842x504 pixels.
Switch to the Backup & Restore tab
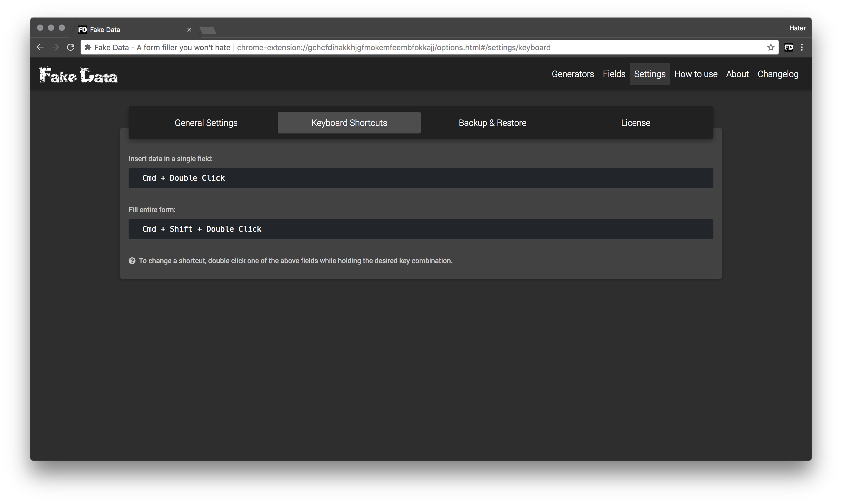coord(492,123)
